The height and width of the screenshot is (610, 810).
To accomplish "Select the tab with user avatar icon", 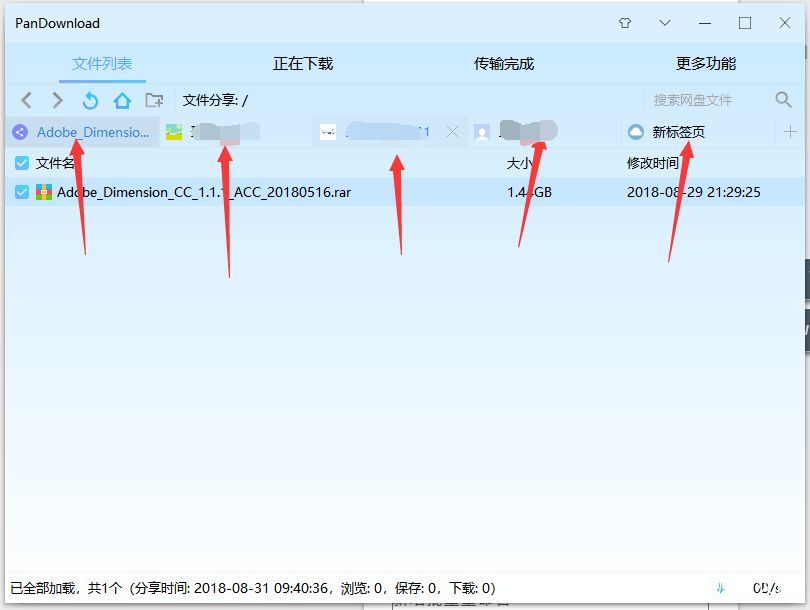I will click(x=544, y=132).
